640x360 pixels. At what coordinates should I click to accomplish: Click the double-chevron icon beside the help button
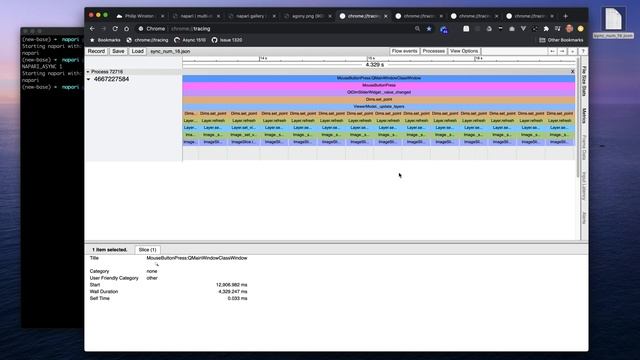tap(573, 51)
